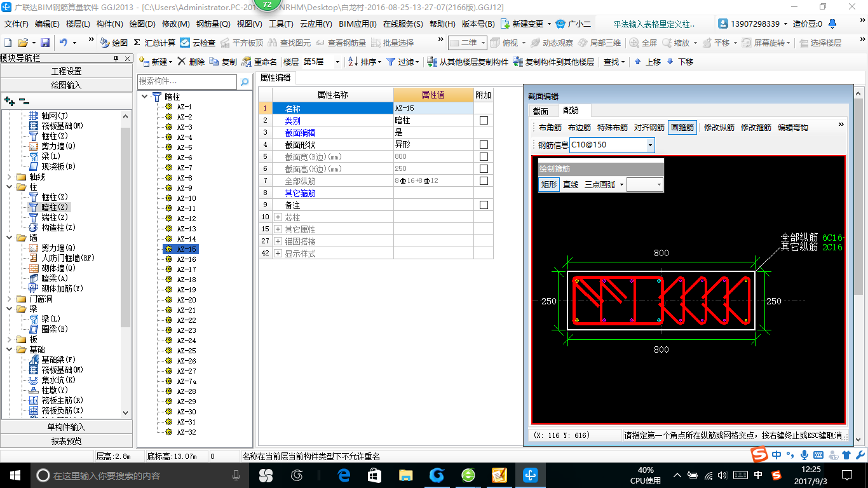Image resolution: width=868 pixels, height=488 pixels.
Task: Expand the 轴线 tree folder
Action: coord(9,177)
